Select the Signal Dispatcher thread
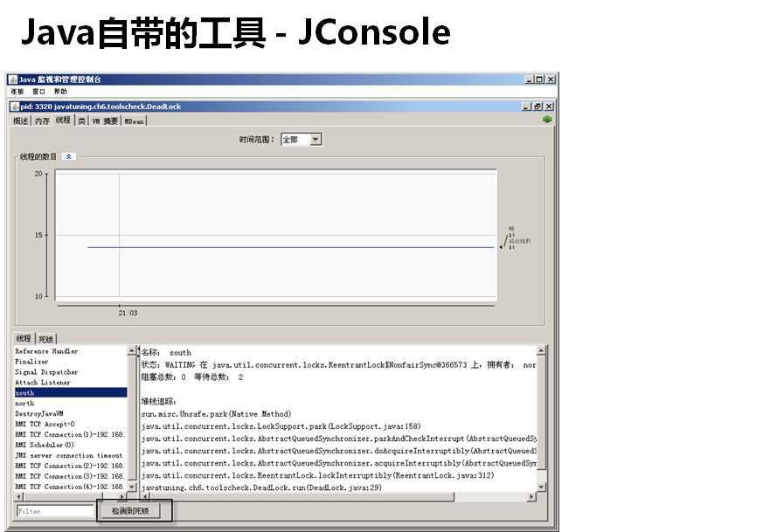Image resolution: width=770 pixels, height=532 pixels. click(71, 372)
